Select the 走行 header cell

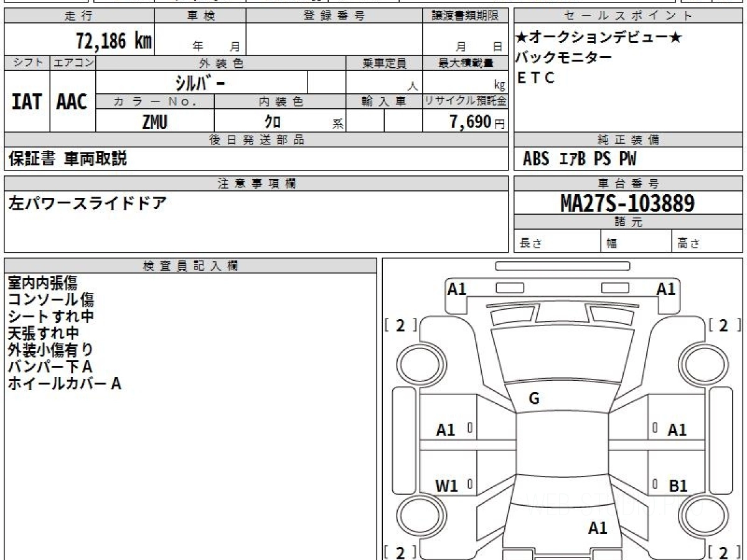(79, 16)
